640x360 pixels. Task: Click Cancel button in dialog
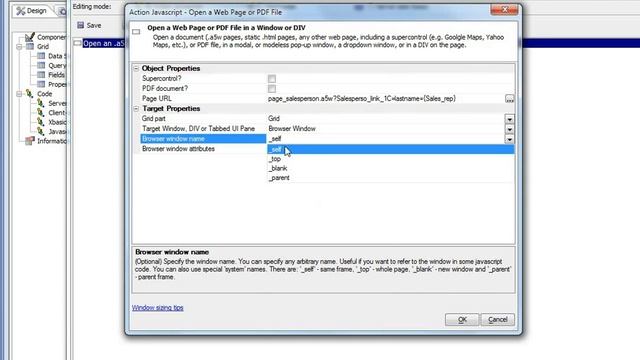pyautogui.click(x=498, y=320)
